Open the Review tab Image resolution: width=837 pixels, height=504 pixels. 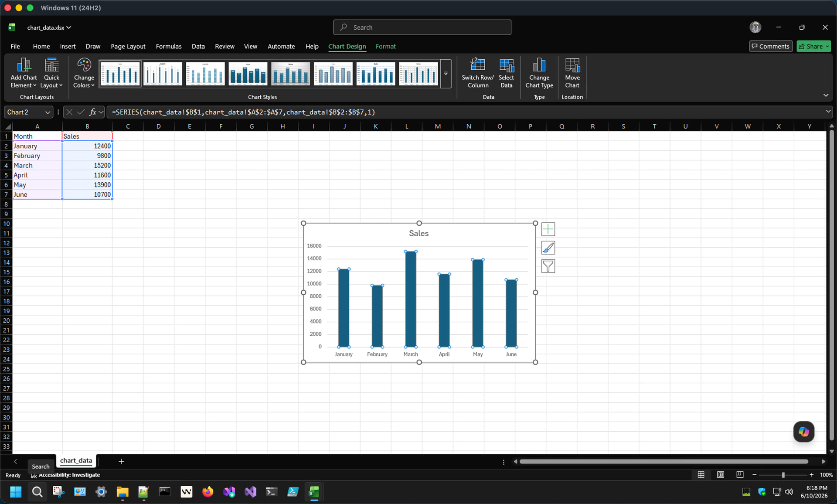click(225, 46)
